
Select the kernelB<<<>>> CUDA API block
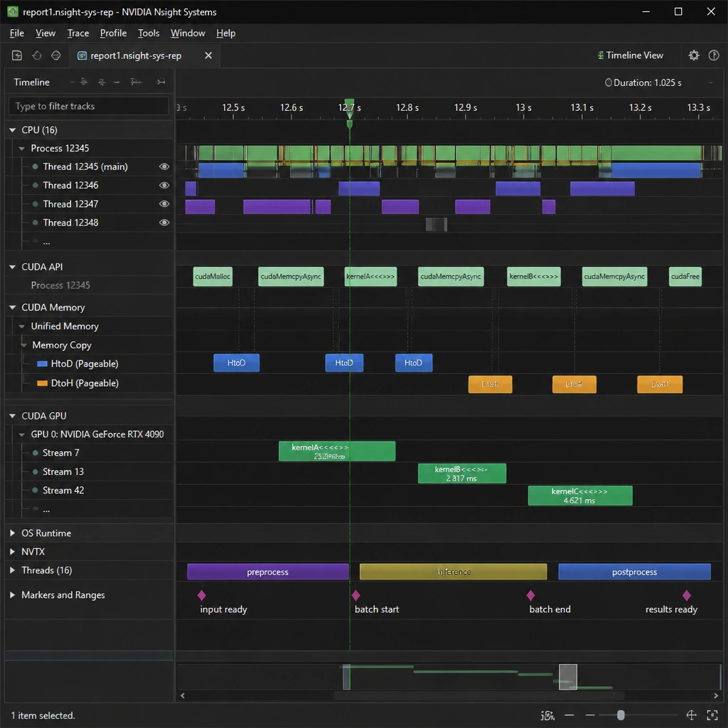[x=533, y=277]
